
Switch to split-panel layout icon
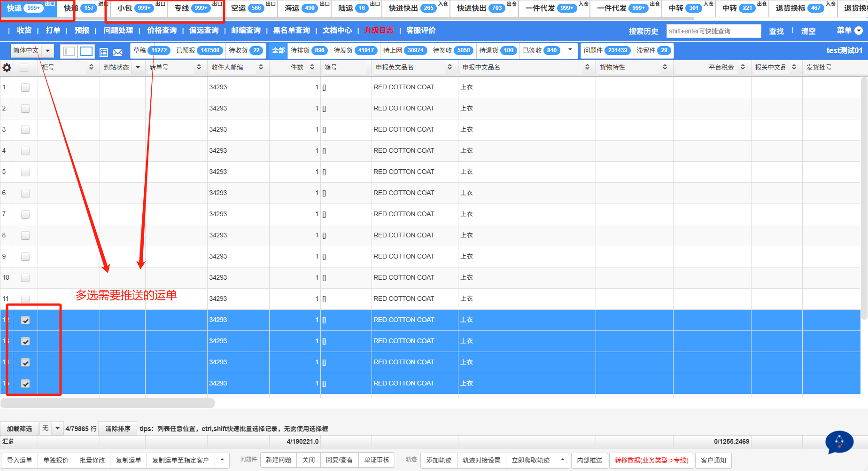(x=69, y=51)
